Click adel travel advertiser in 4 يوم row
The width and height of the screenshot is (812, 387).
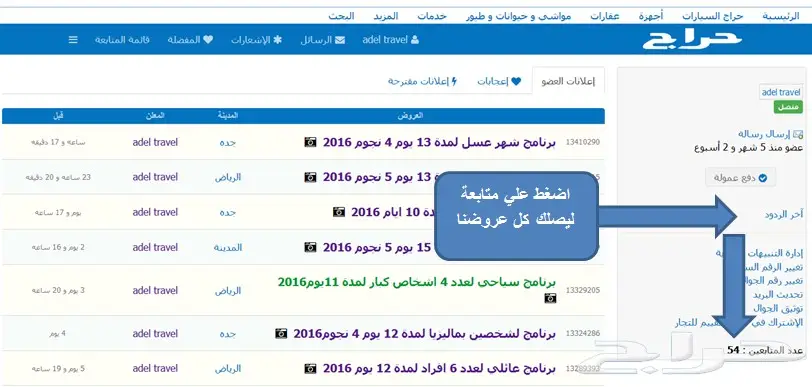click(x=155, y=333)
